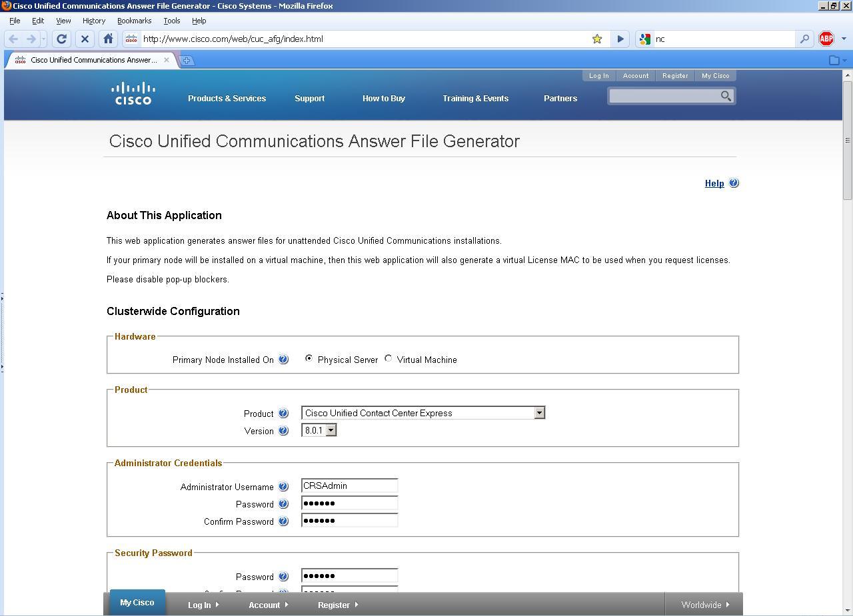Open the File menu
The image size is (853, 616).
(15, 21)
